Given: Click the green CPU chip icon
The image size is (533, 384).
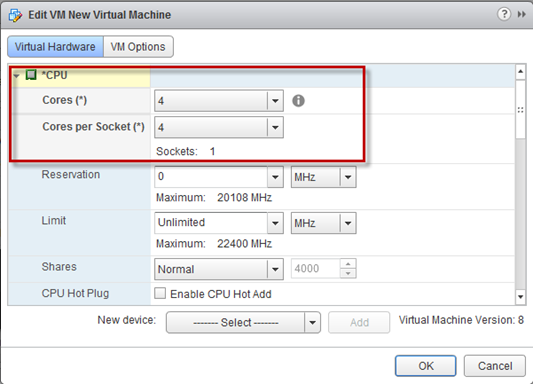Looking at the screenshot, I should click(x=31, y=75).
